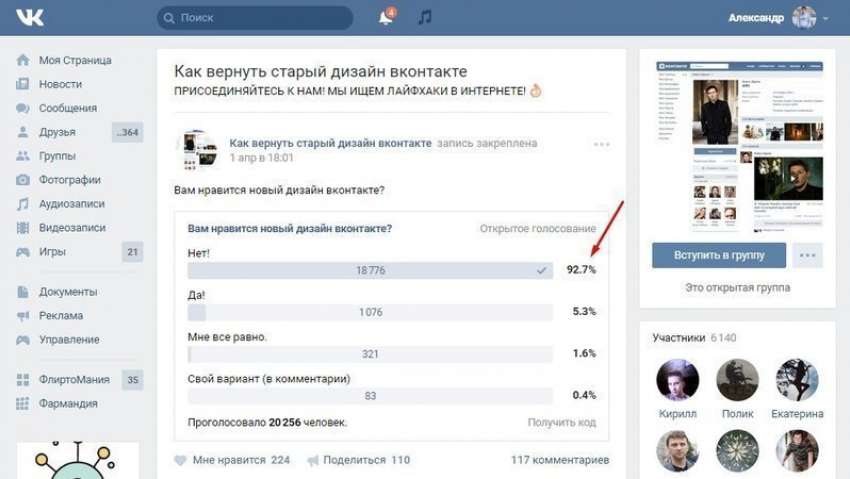Go to Новости in sidebar
This screenshot has height=479, width=850.
[x=60, y=84]
